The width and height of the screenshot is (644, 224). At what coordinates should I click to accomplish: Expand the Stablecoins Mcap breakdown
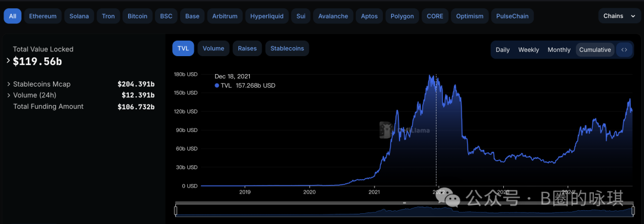[8, 84]
